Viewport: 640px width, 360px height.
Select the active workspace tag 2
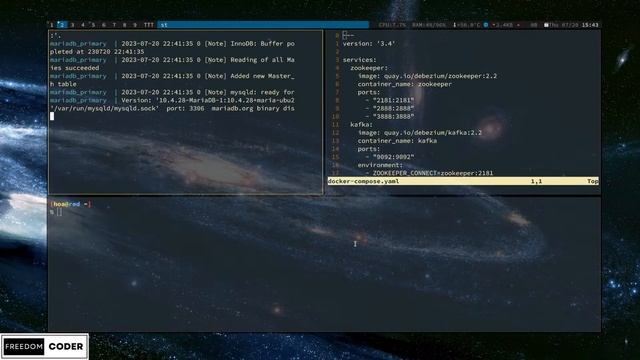62,25
